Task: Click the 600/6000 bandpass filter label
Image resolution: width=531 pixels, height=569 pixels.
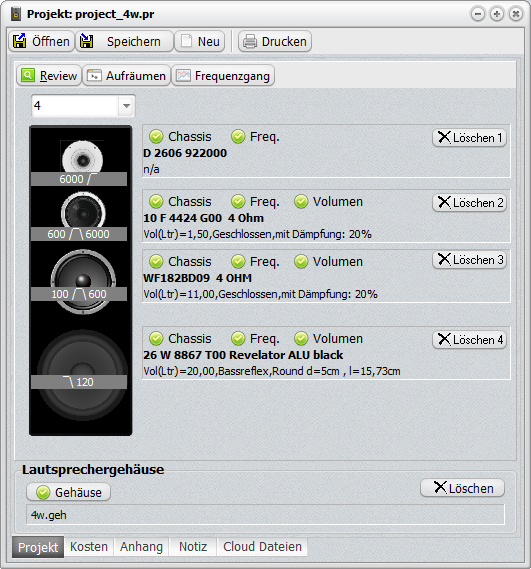Action: coord(79,234)
